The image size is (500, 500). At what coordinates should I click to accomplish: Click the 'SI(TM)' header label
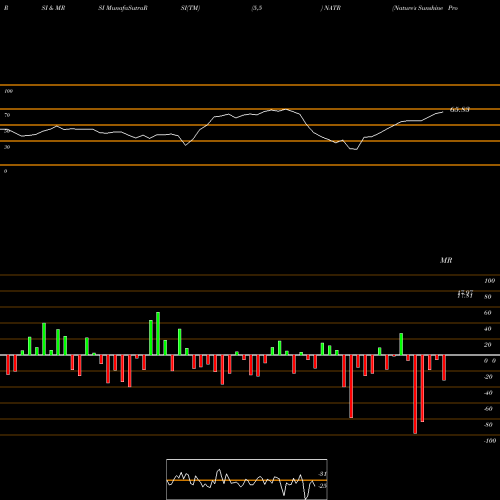coord(190,8)
